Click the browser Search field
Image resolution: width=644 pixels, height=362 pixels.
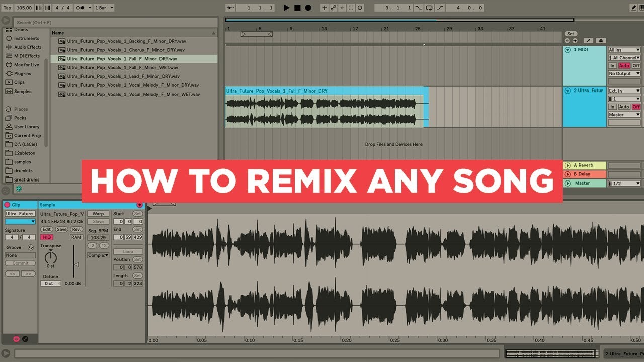click(x=115, y=22)
